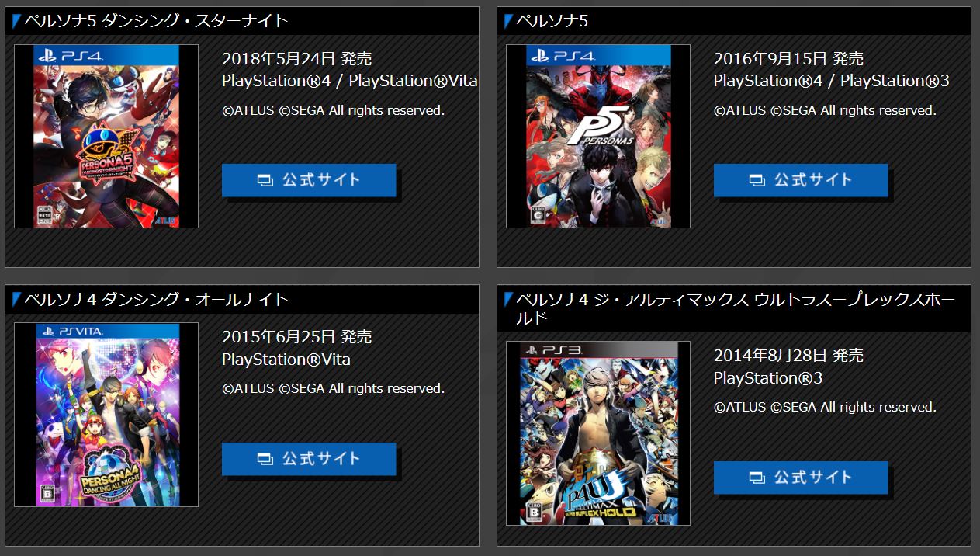Viewport: 980px width, 556px height.
Task: Click the P4U Ultimax Suplex Hold cover
Action: pyautogui.click(x=598, y=433)
